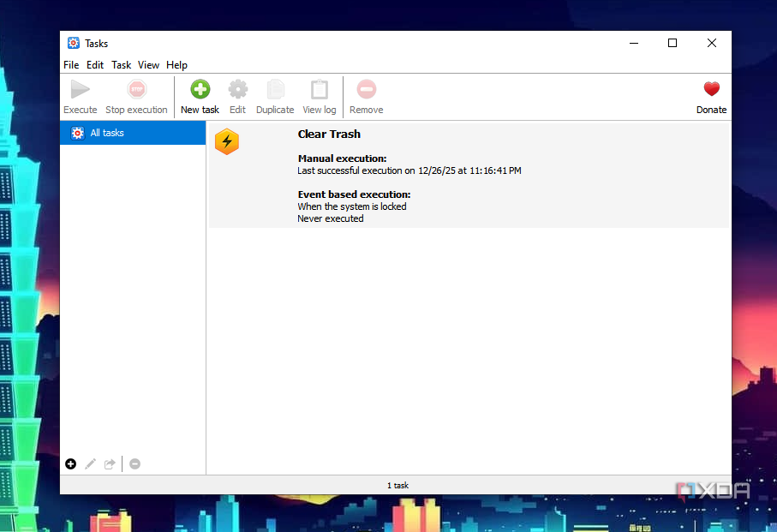Click the Donate heart icon
Screen dimensions: 777x532
click(x=711, y=89)
